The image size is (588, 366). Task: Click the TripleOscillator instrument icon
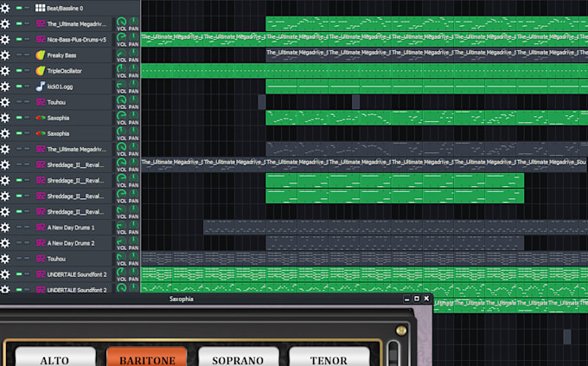point(41,71)
